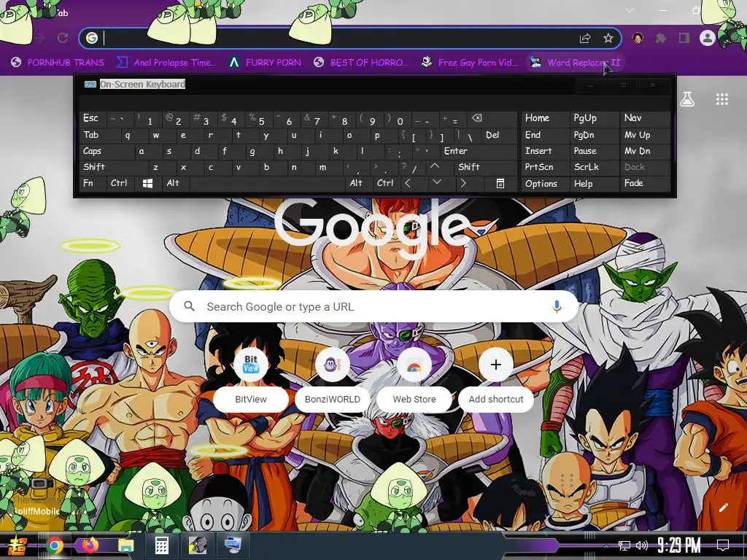Open the notification center icon

click(x=723, y=545)
